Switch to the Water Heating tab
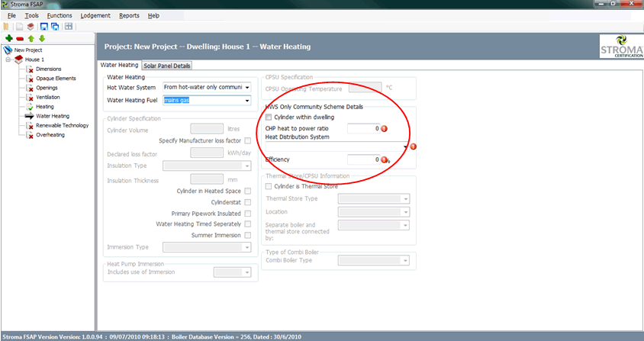Viewport: 644px width, 341px height. click(x=120, y=65)
